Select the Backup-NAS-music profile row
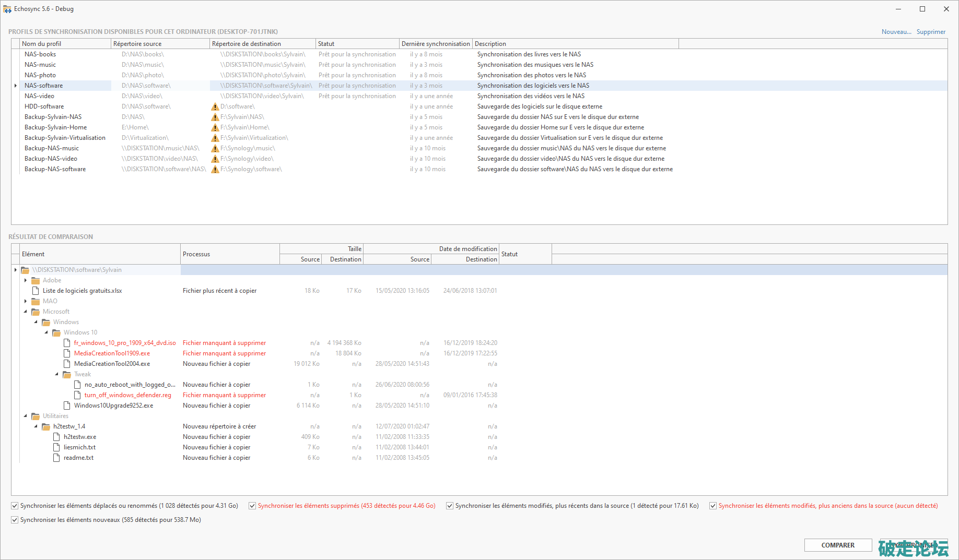This screenshot has width=959, height=560. click(52, 148)
